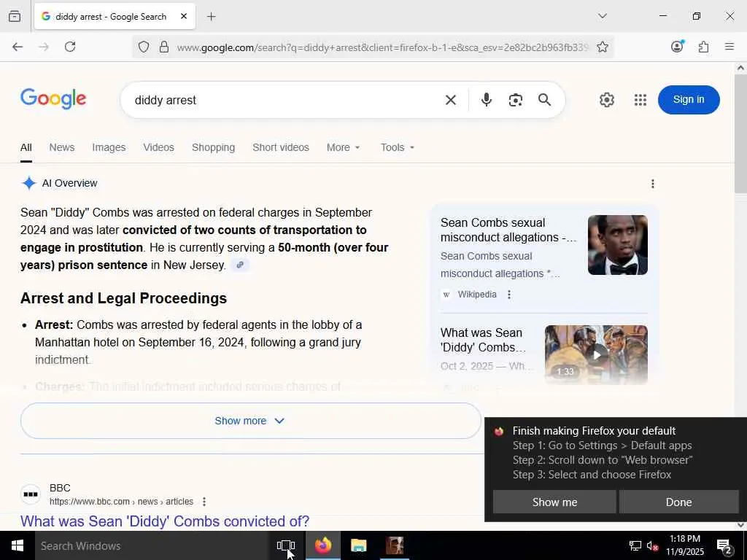This screenshot has height=560, width=747.
Task: Open the Firefox account icon
Action: [x=677, y=46]
